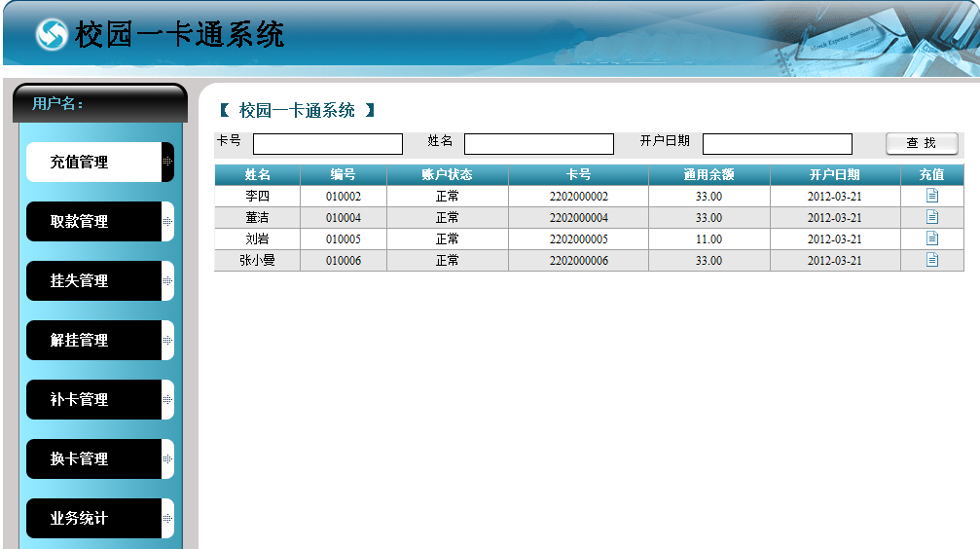Click the arrow handle on 解挂管理
Viewport: 980px width, 549px height.
(x=167, y=340)
